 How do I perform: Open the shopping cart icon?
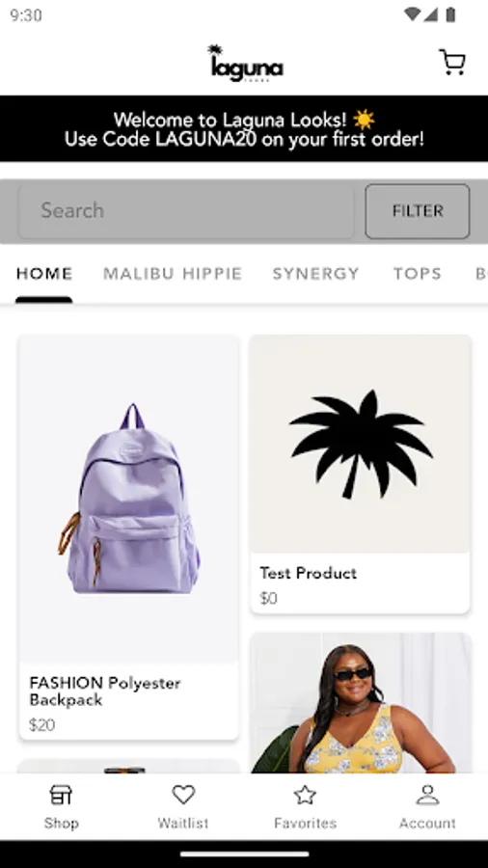(452, 62)
